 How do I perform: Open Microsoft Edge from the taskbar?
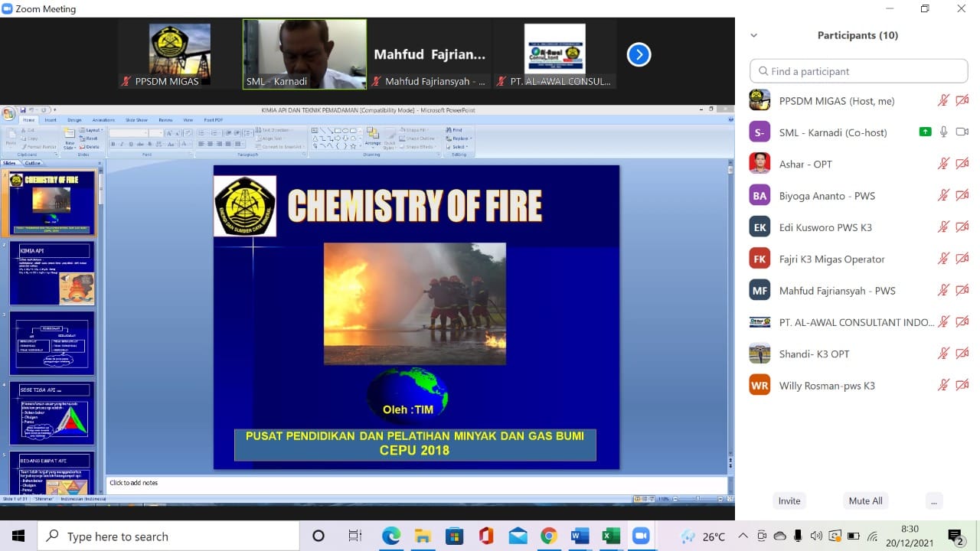[391, 536]
